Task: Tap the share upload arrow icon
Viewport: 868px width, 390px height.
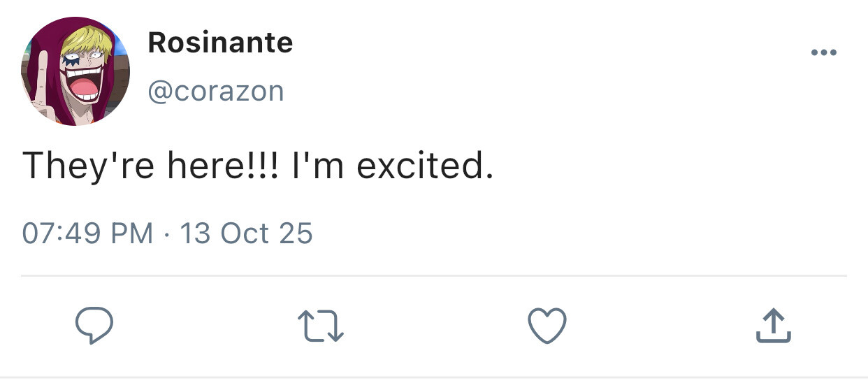Action: coord(774,326)
